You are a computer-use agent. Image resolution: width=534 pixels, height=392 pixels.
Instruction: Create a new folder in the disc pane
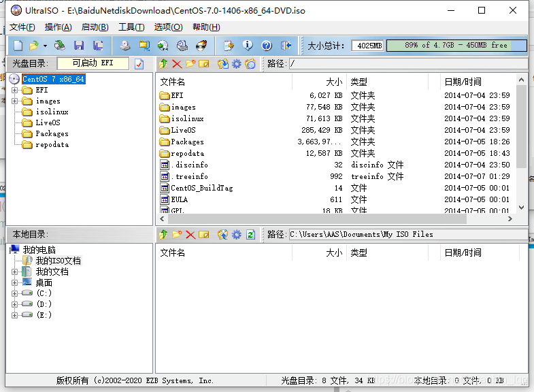tap(190, 64)
